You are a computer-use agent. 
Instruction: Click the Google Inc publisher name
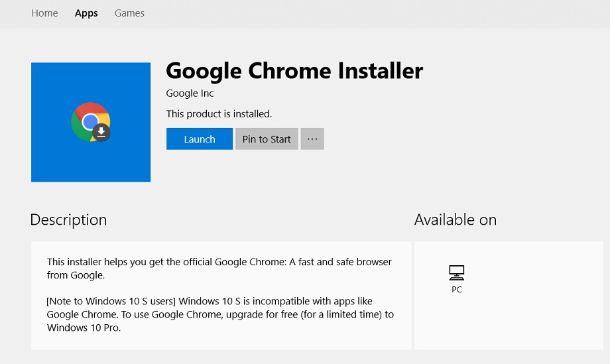click(x=190, y=93)
